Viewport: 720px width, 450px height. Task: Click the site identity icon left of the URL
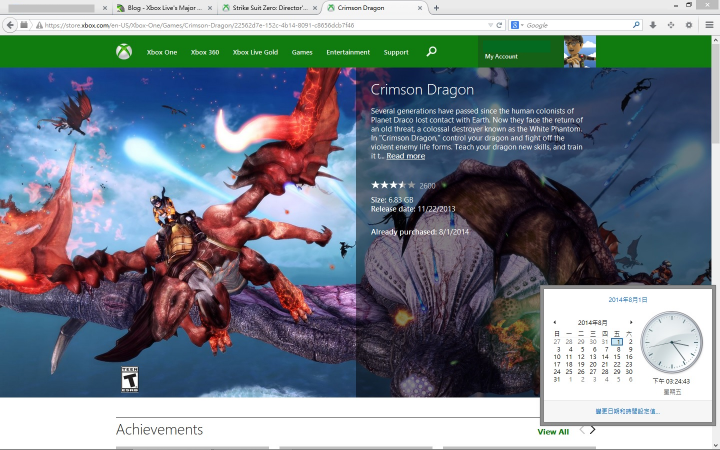click(x=39, y=25)
